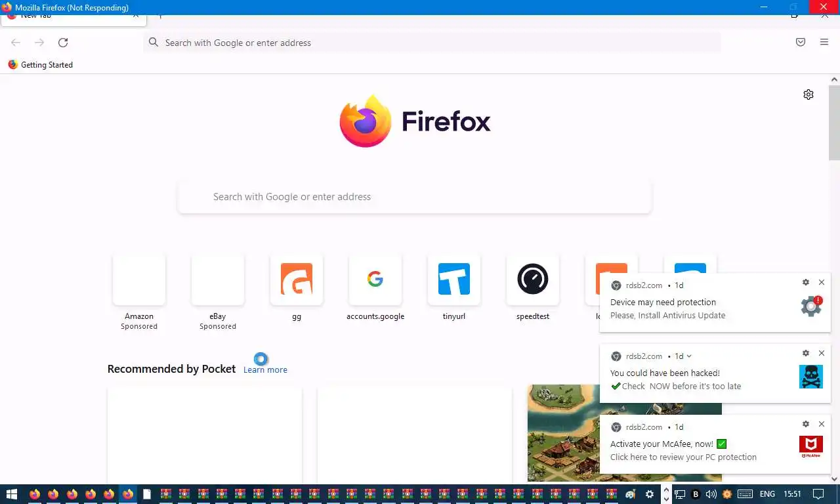Click Check NOW before it's too late text
840x504 pixels.
coord(676,387)
